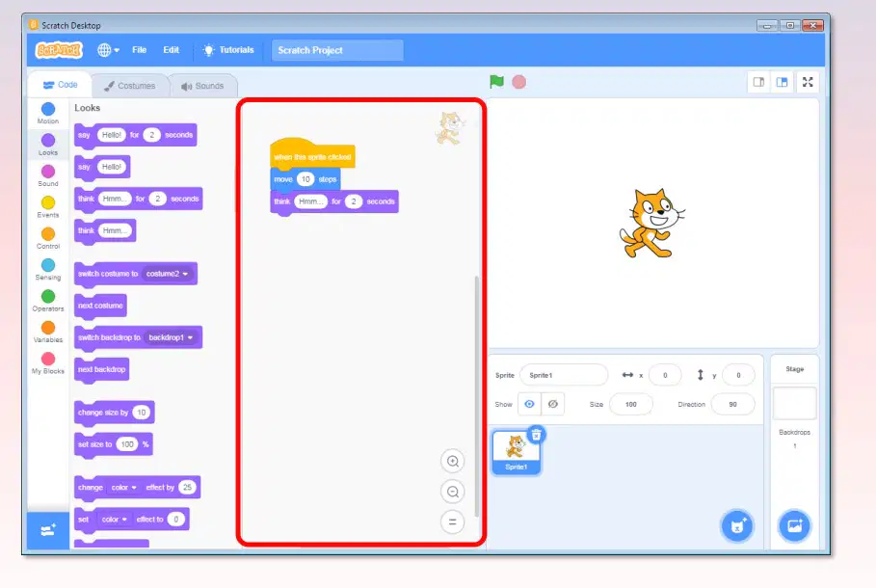Reset workspace zoom with equals button
876x588 pixels.
click(x=453, y=522)
